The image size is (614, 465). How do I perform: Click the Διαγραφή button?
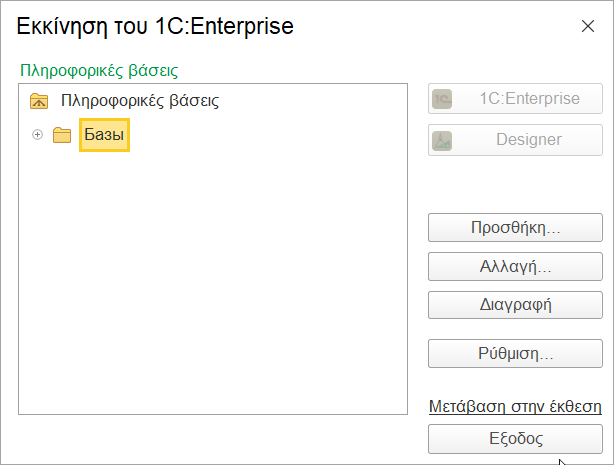[515, 305]
